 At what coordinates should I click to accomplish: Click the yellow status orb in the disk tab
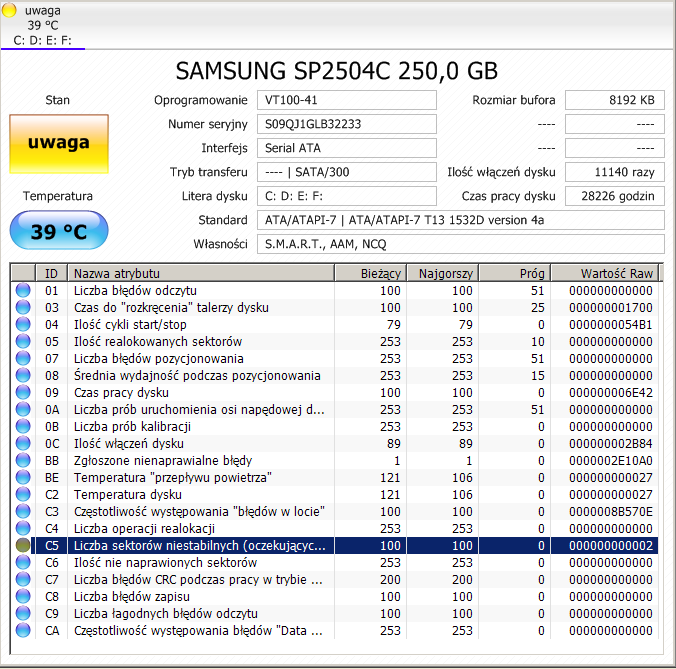click(x=9, y=10)
